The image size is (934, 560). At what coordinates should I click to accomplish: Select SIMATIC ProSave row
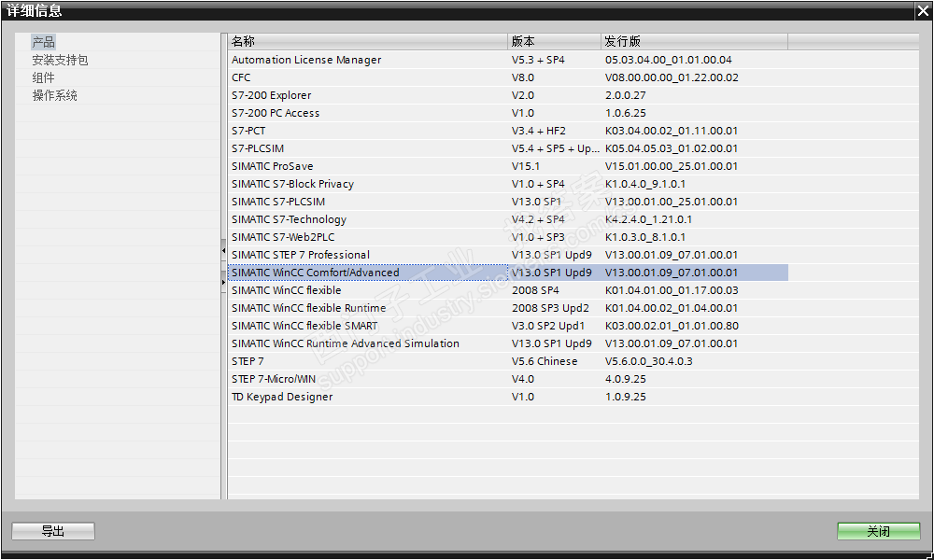508,166
